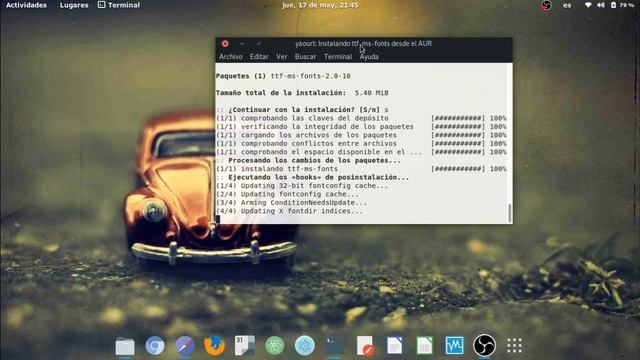640x360 pixels.
Task: Click the terminal vertical scrollbar handle
Action: (509, 213)
